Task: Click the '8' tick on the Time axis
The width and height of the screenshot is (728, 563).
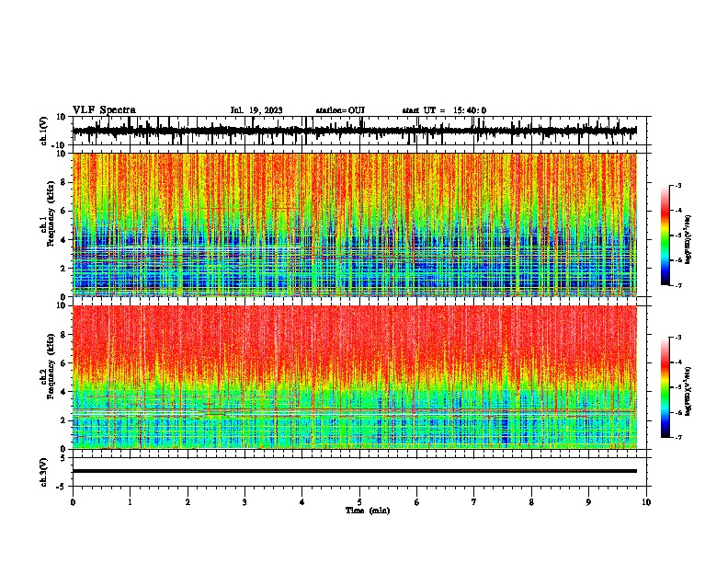Action: click(x=531, y=502)
